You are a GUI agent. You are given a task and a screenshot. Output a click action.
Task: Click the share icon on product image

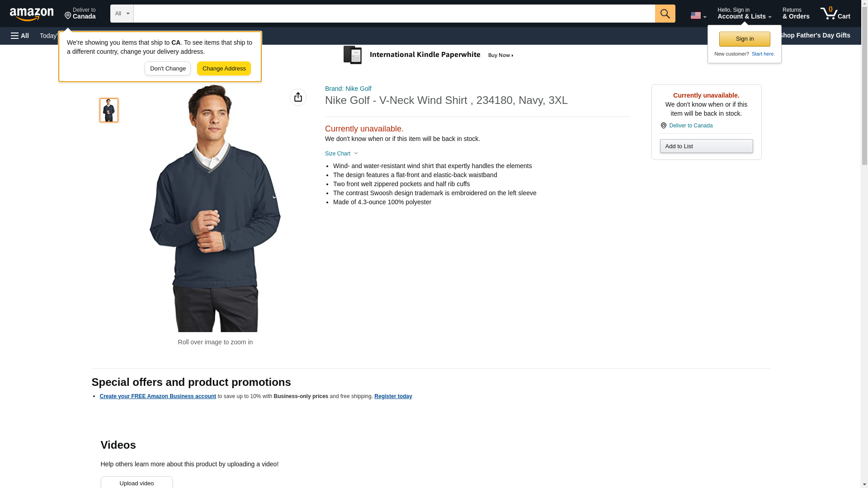point(298,97)
